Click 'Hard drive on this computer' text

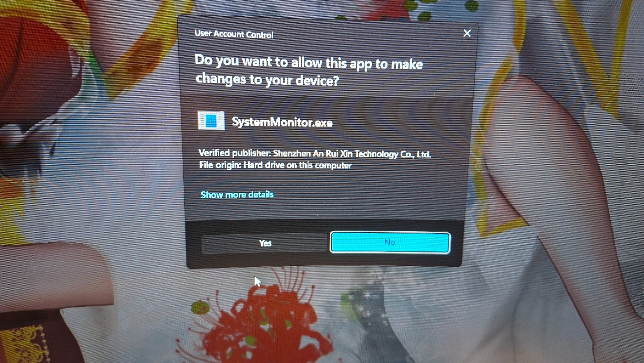(297, 165)
